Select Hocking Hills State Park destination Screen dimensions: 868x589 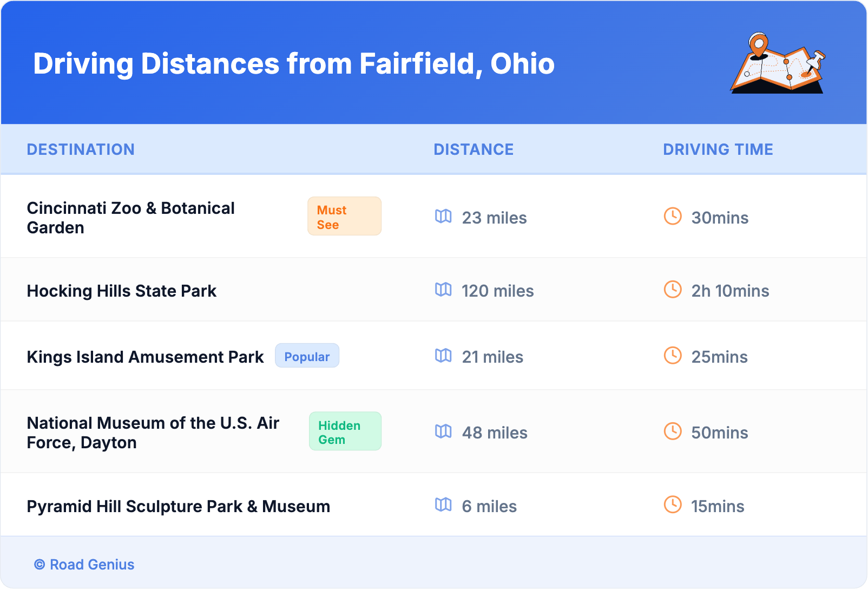click(122, 291)
